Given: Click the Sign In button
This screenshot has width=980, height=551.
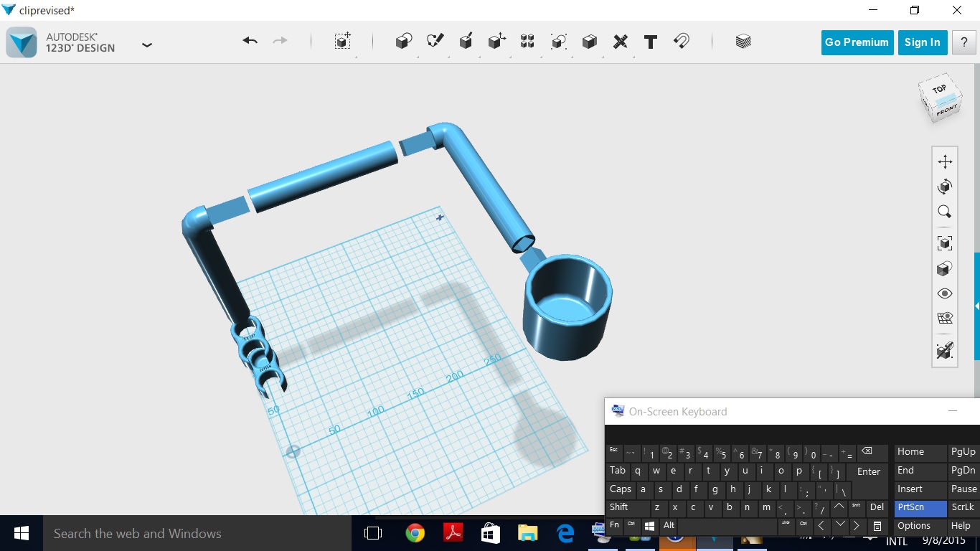Looking at the screenshot, I should pos(923,42).
